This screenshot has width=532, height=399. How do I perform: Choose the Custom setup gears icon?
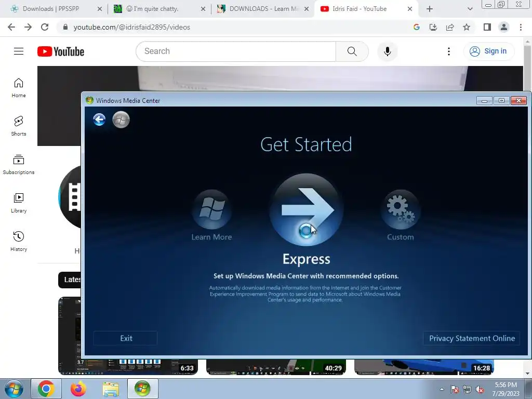tap(401, 209)
